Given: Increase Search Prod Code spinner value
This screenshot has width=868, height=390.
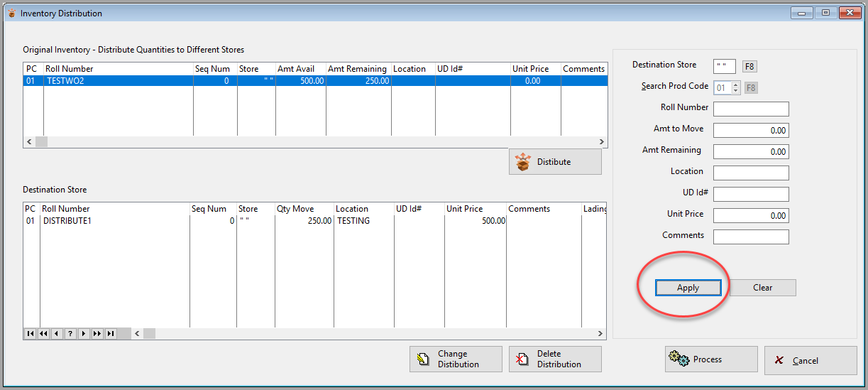Looking at the screenshot, I should click(x=735, y=85).
